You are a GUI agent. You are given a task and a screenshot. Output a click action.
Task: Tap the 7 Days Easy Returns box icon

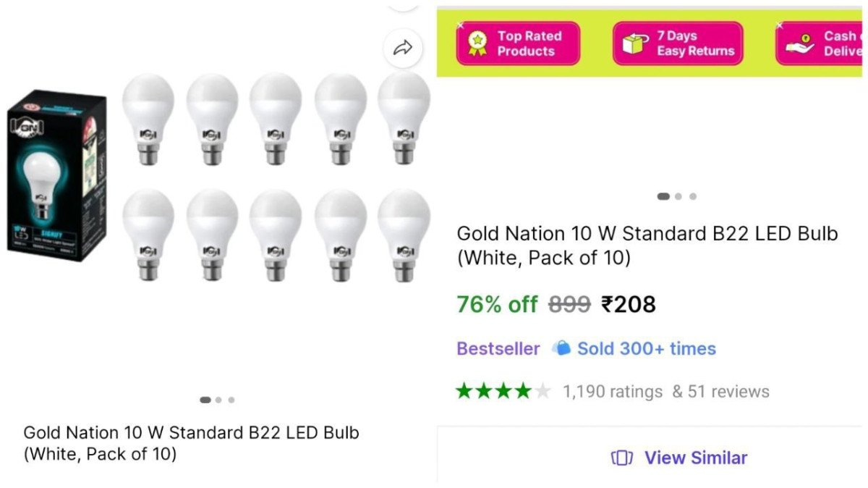click(634, 43)
